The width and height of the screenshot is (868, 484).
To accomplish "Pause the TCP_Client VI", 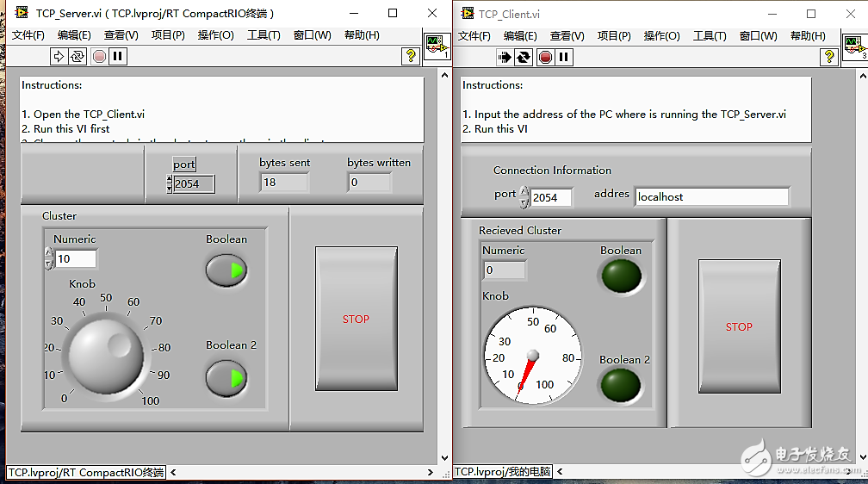I will 563,57.
